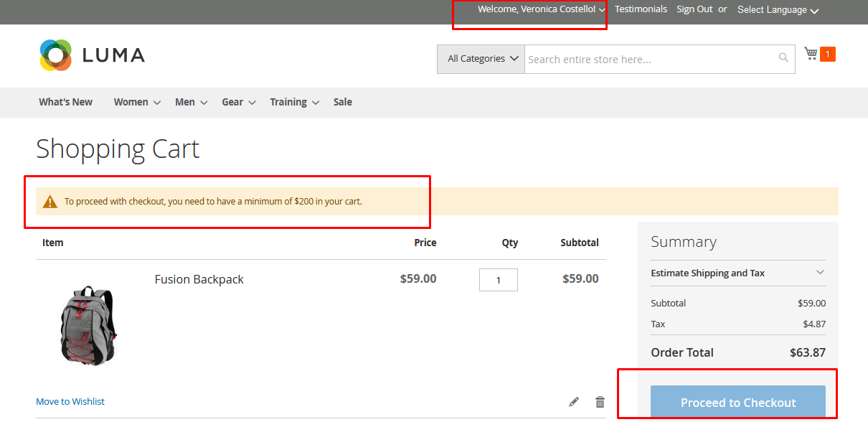Click the Sign Out link
Image resolution: width=868 pixels, height=422 pixels.
pyautogui.click(x=693, y=9)
